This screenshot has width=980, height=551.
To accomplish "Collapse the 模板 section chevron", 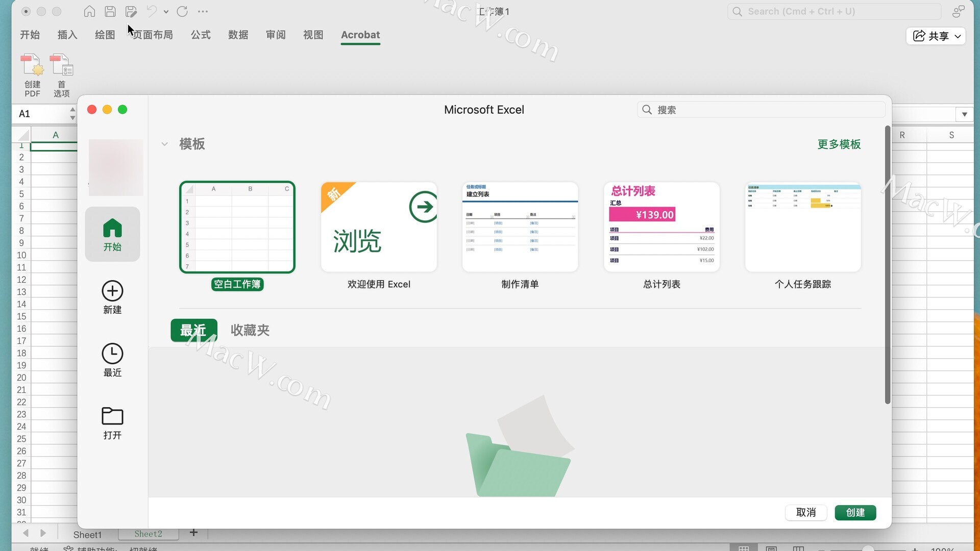I will point(164,144).
